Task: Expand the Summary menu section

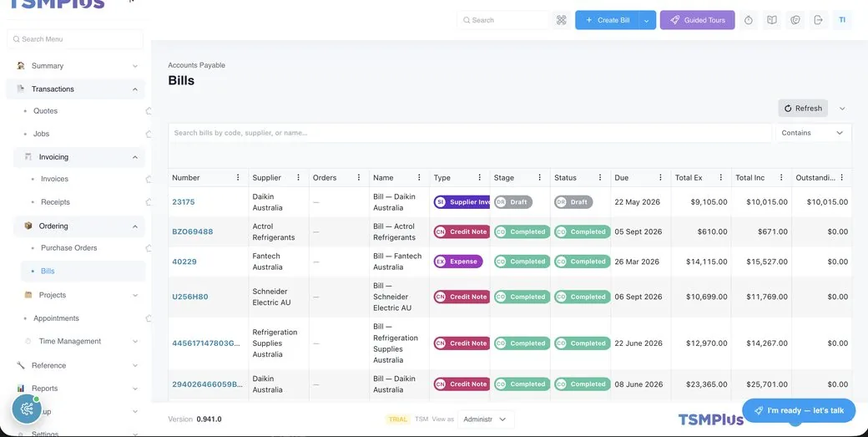Action: 135,66
